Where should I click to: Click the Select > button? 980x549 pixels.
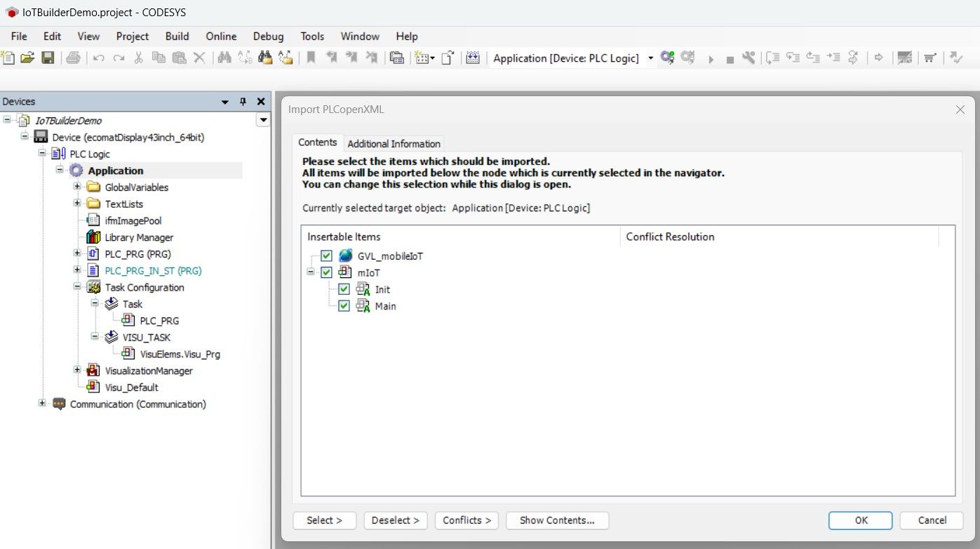click(x=325, y=520)
